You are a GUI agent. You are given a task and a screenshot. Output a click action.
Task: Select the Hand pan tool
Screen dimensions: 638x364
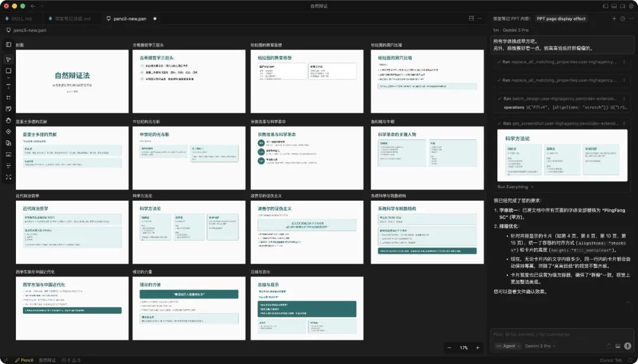8,120
